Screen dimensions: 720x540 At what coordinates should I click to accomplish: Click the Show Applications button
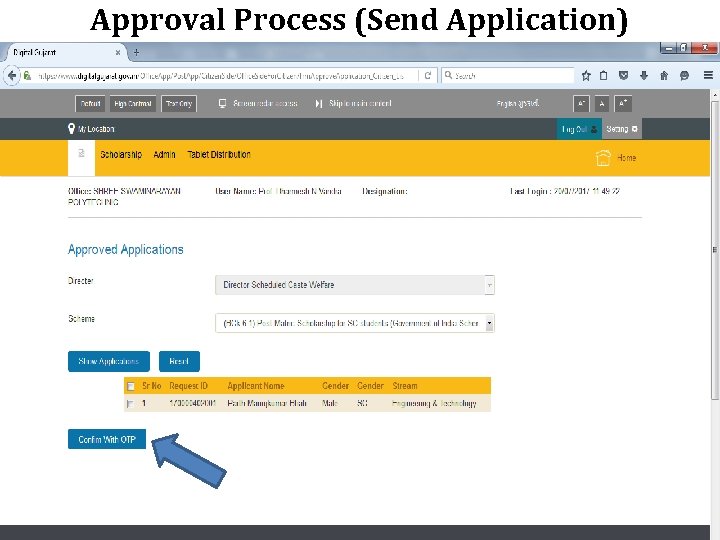pos(109,361)
